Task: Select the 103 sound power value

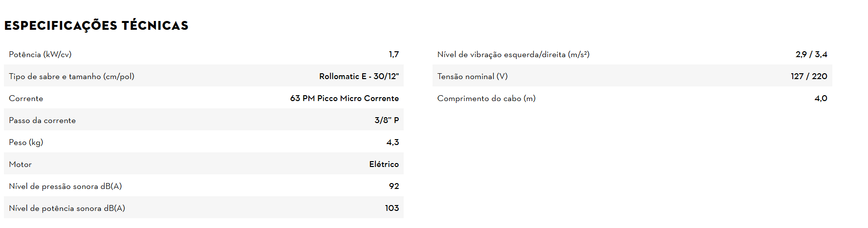Action: coord(391,208)
